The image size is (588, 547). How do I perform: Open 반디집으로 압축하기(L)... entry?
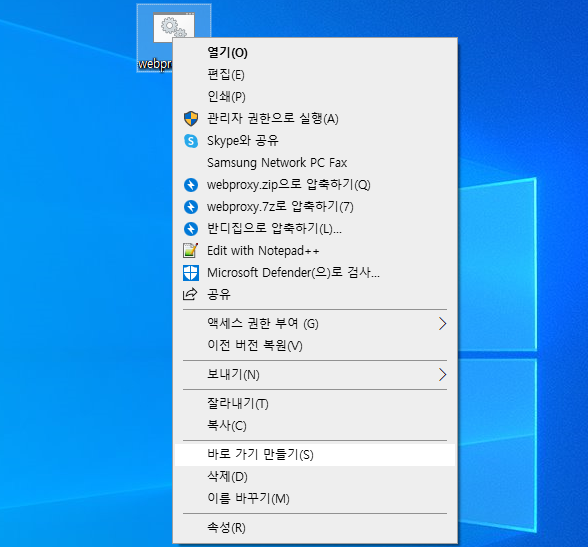pos(315,229)
